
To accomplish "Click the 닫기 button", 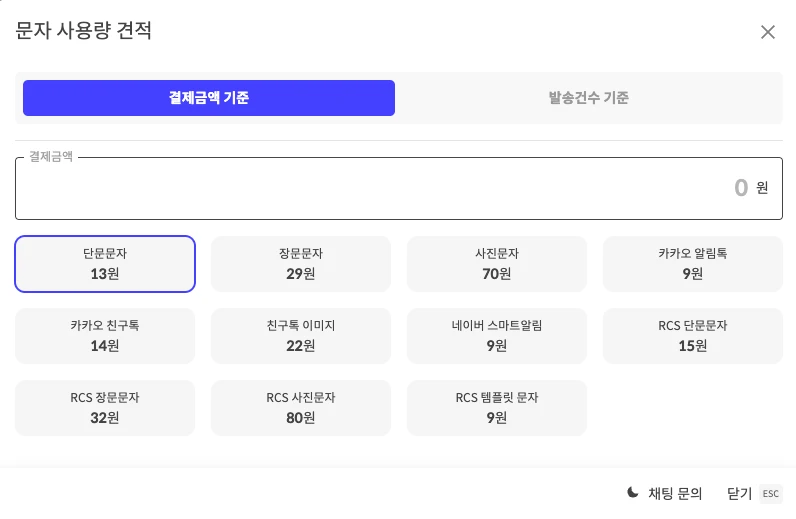I will 739,494.
